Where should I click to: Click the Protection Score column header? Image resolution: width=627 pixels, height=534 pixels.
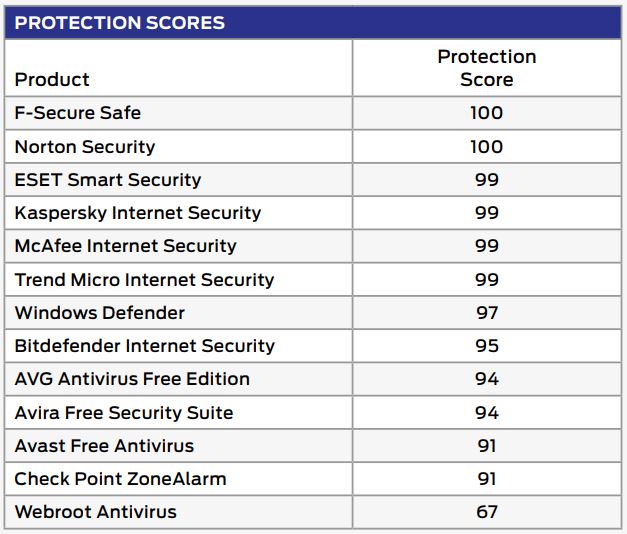click(x=487, y=68)
